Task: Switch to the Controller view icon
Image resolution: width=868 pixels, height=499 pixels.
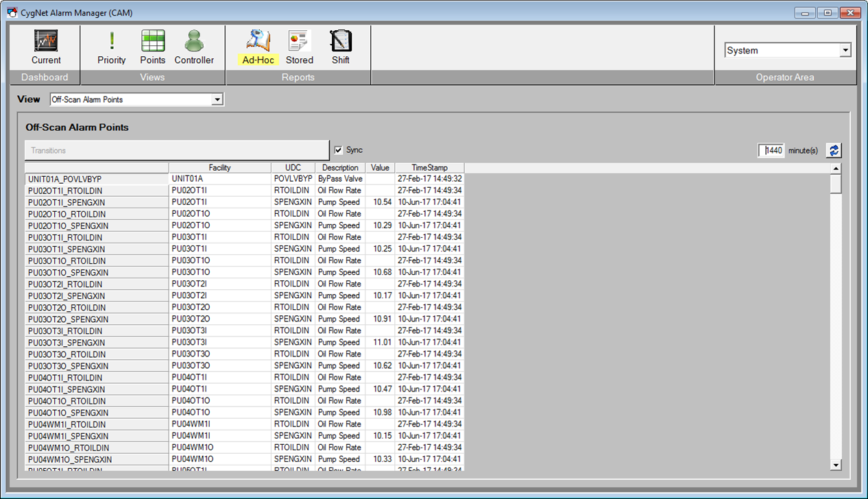Action: (194, 47)
